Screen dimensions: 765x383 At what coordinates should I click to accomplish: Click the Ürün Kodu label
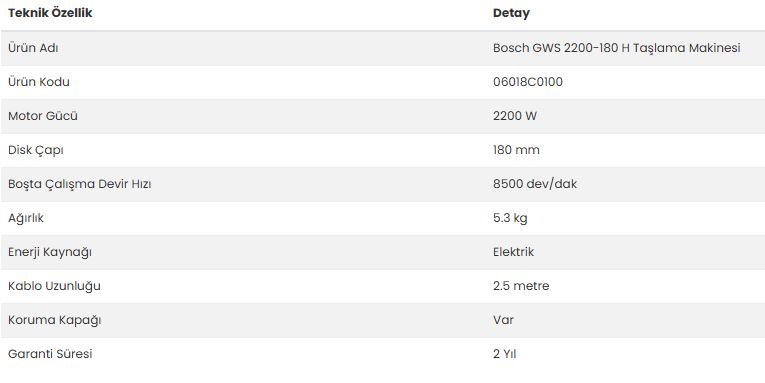tap(39, 82)
